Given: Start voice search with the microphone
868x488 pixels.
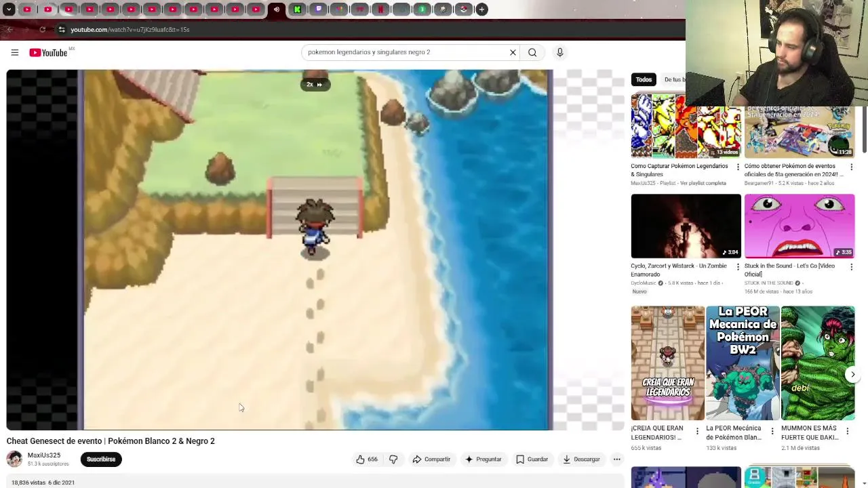Looking at the screenshot, I should pyautogui.click(x=559, y=52).
